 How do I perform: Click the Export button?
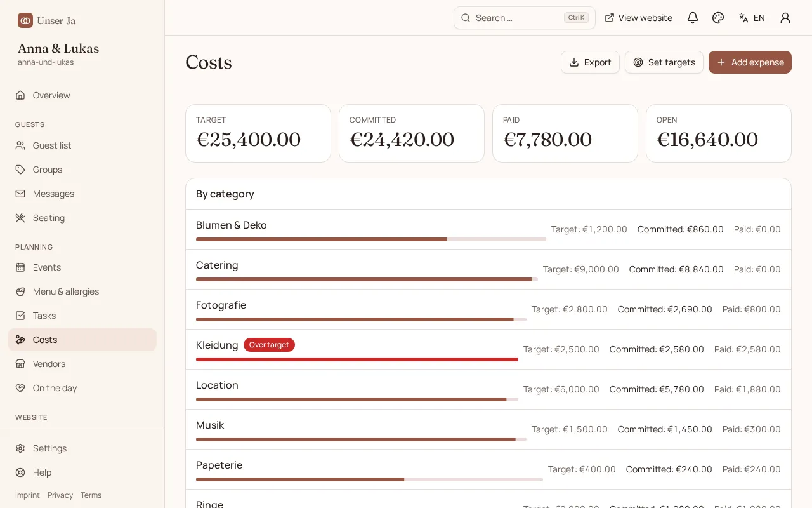(590, 62)
